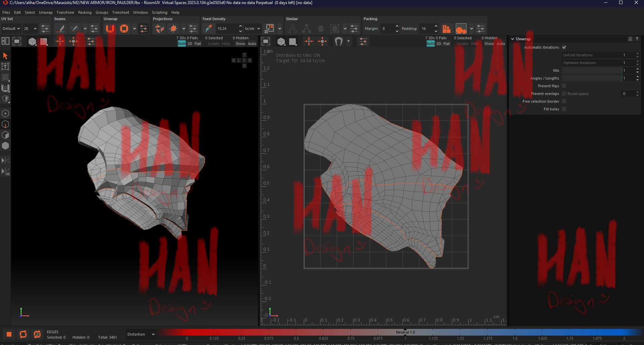Activate the text-box transform tool in the left sidebar
Viewport: 644px width, 345px height.
pyautogui.click(x=5, y=66)
